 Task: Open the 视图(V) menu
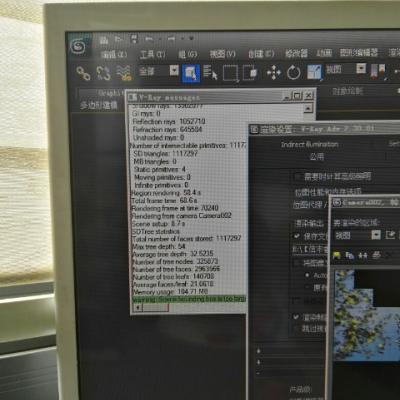pyautogui.click(x=222, y=54)
